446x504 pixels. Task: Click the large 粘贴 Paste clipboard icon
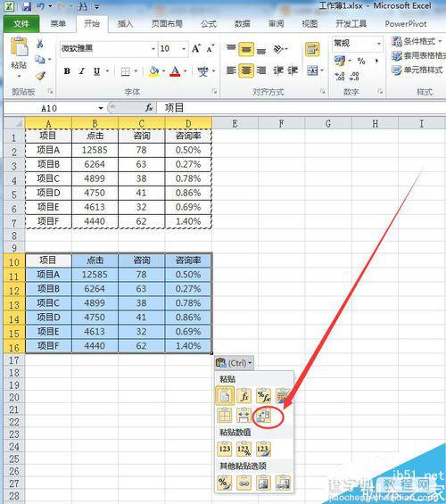19,47
